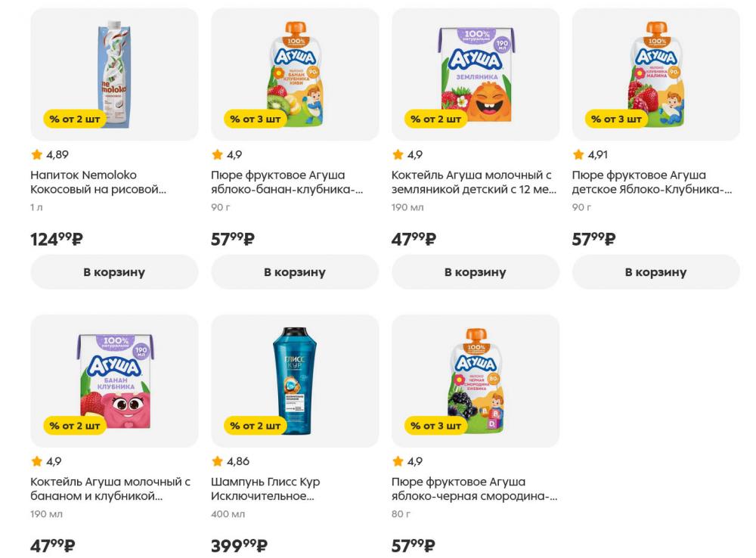The width and height of the screenshot is (756, 558).
Task: Open Агуша black currant puree pouch image
Action: click(475, 380)
